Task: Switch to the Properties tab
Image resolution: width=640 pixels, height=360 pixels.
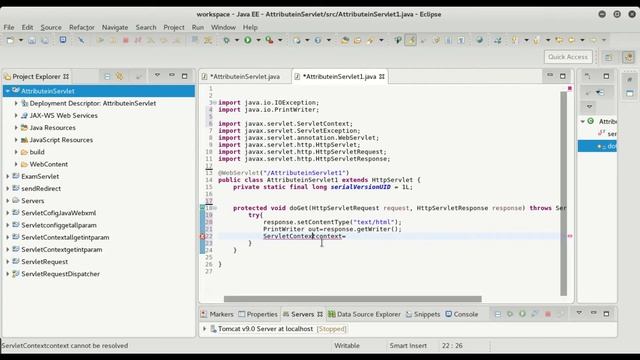Action: click(x=258, y=314)
